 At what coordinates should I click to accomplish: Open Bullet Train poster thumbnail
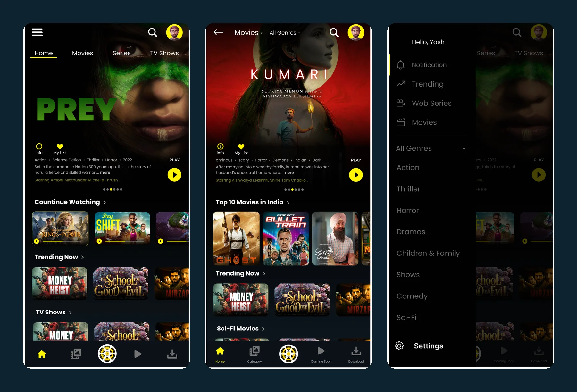click(286, 238)
